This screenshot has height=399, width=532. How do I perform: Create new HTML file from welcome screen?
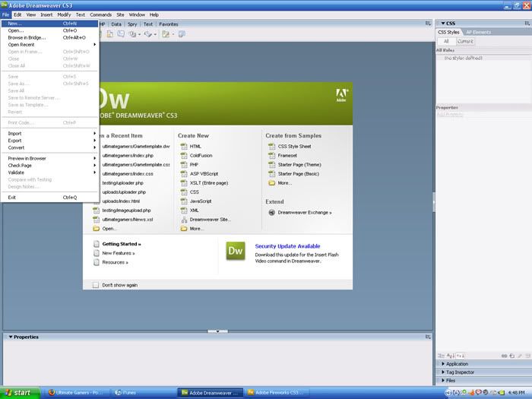[195, 146]
